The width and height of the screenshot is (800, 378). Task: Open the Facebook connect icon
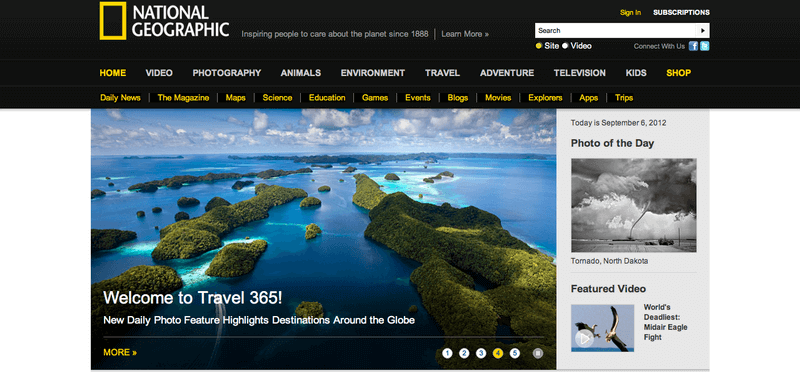[x=693, y=46]
